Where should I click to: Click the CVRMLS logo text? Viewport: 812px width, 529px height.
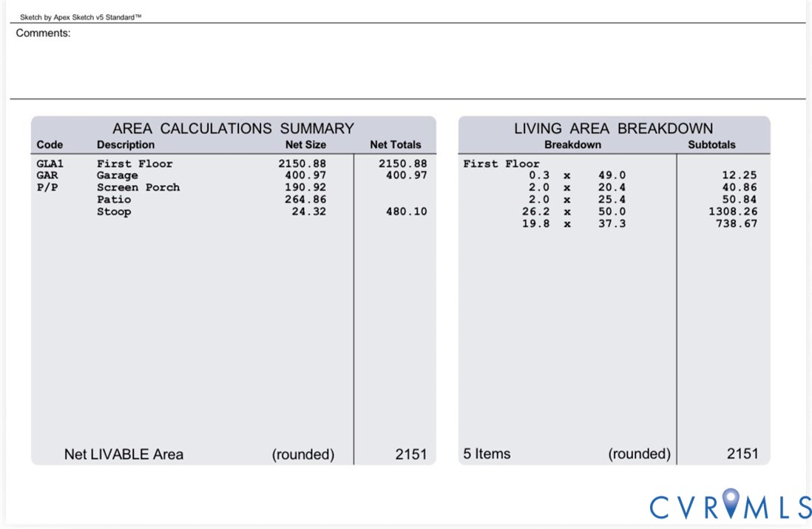click(731, 505)
